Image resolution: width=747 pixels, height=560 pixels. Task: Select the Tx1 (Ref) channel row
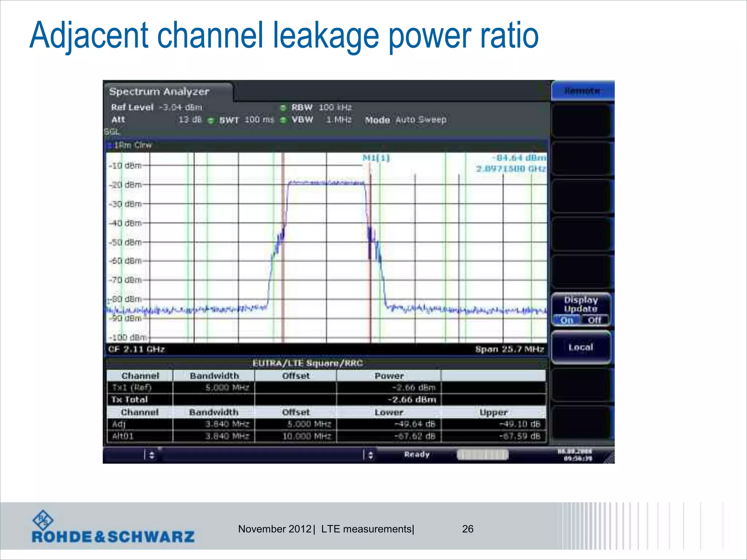[326, 388]
